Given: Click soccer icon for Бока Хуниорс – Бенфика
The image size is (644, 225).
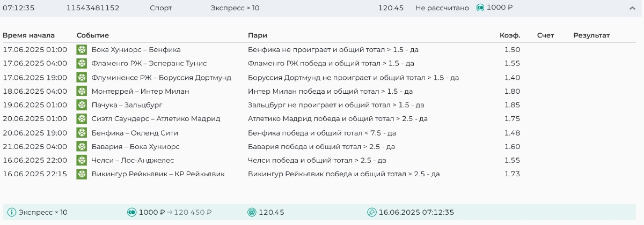Looking at the screenshot, I should click(82, 50).
